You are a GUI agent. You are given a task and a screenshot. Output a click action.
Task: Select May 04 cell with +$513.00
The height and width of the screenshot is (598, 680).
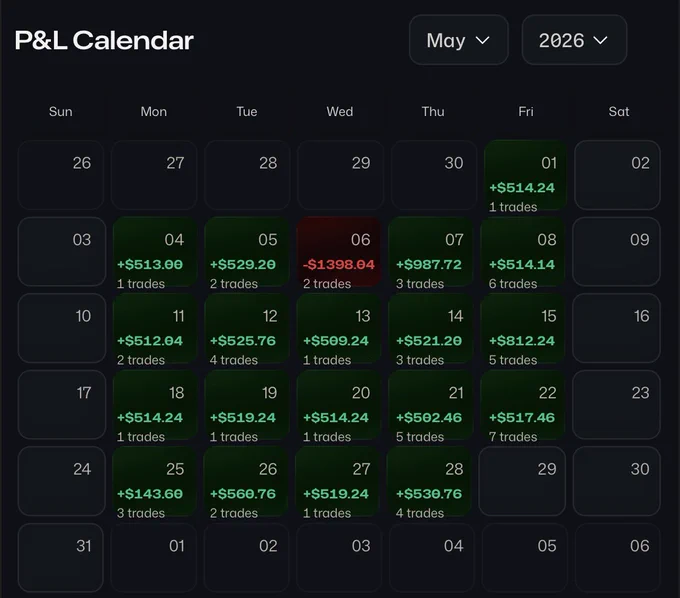[155, 252]
